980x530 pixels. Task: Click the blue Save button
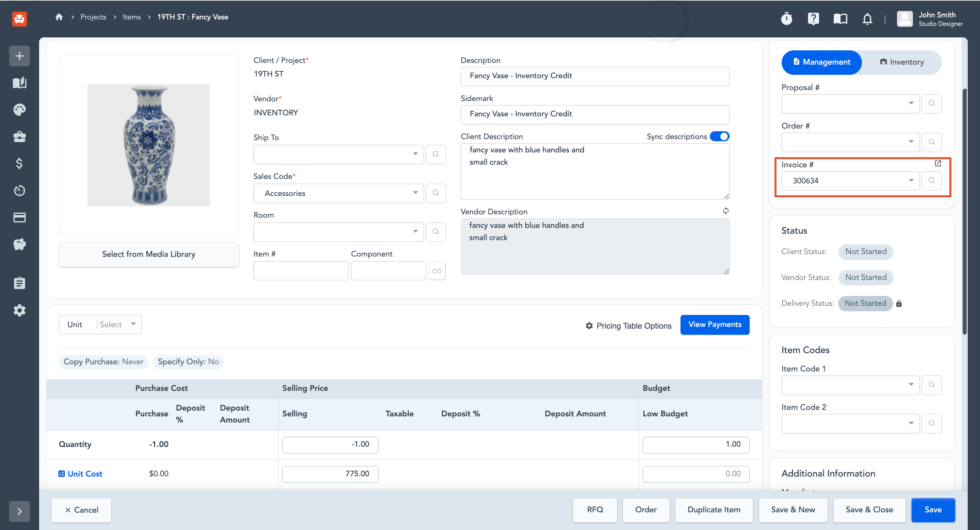click(933, 510)
